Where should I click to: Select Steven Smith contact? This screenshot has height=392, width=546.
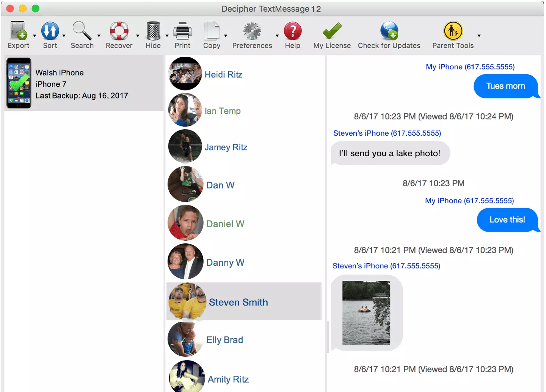point(244,301)
